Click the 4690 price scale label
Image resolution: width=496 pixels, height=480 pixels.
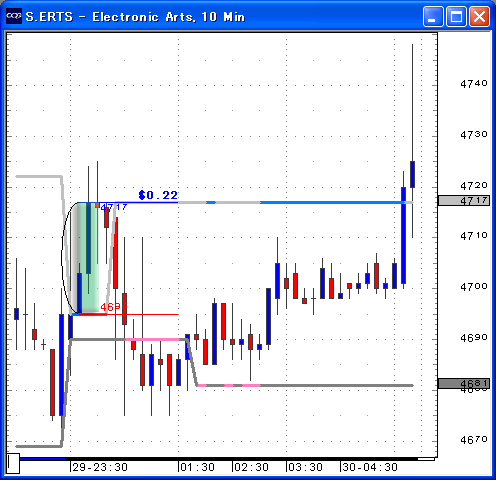point(474,338)
